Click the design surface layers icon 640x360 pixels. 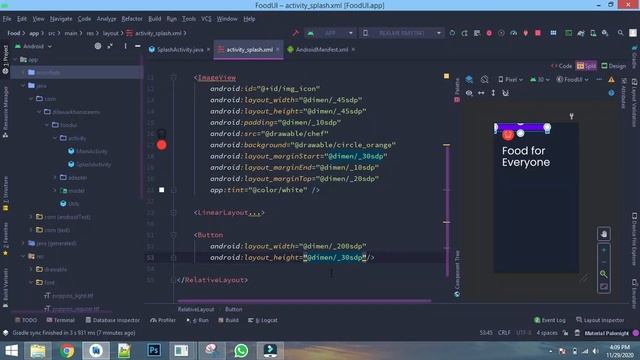[469, 79]
